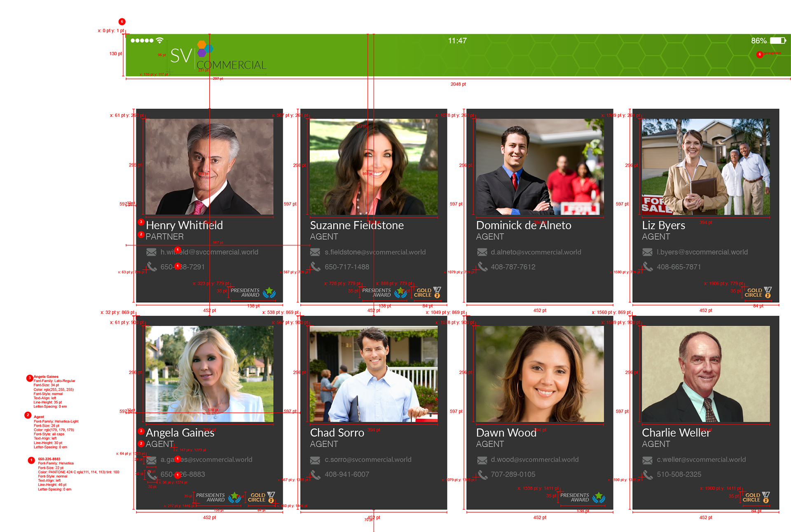791x532 pixels.
Task: Click Dawn Wood's Presidents Award badge
Action: [583, 497]
